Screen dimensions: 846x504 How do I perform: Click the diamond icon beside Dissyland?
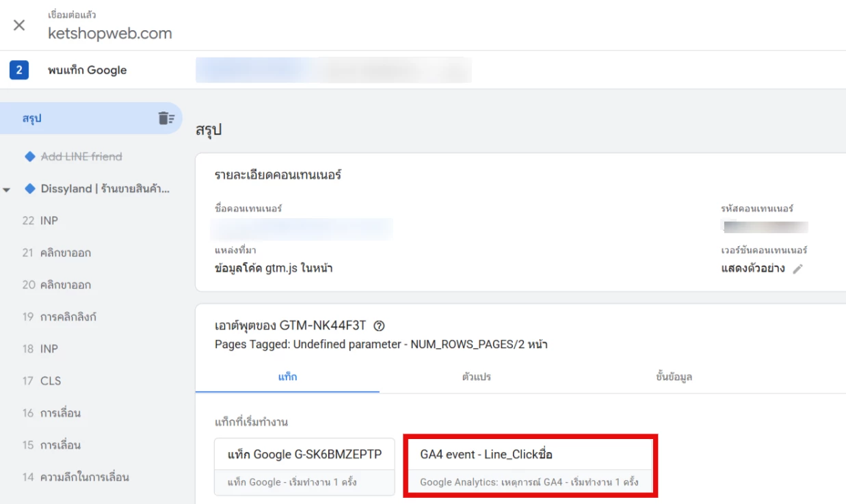(29, 189)
